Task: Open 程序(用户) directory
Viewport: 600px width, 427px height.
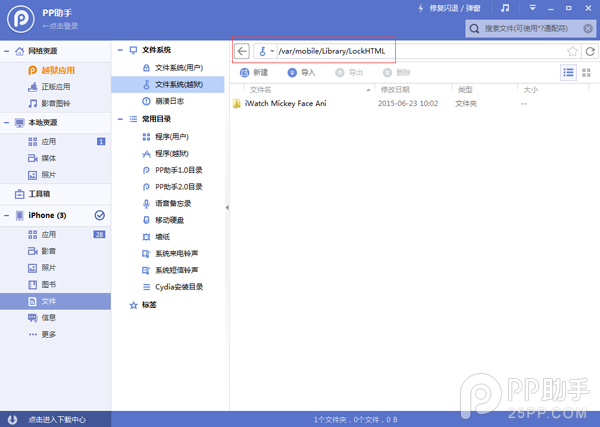Action: [x=168, y=137]
